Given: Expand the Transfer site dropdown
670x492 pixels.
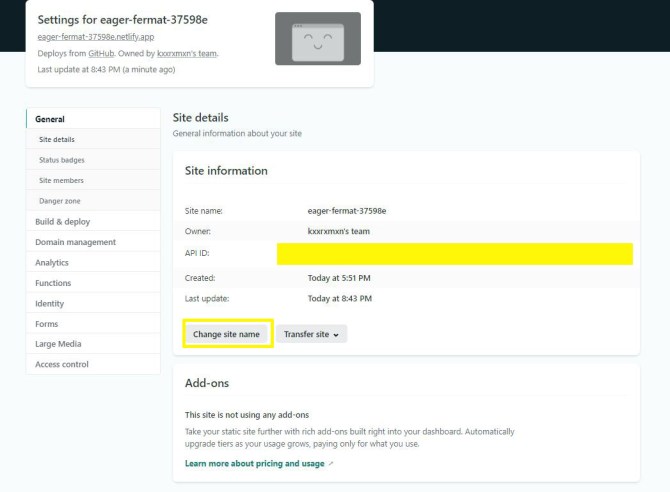Looking at the screenshot, I should [311, 334].
